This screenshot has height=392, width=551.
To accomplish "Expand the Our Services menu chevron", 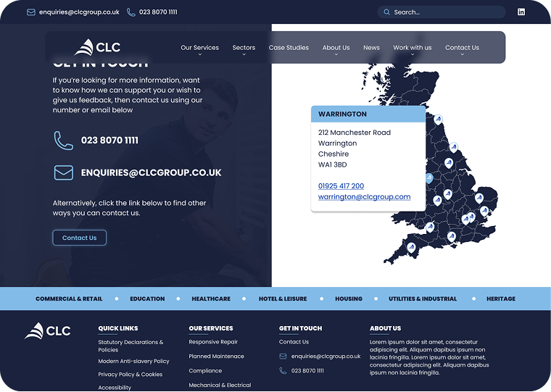I will [199, 54].
